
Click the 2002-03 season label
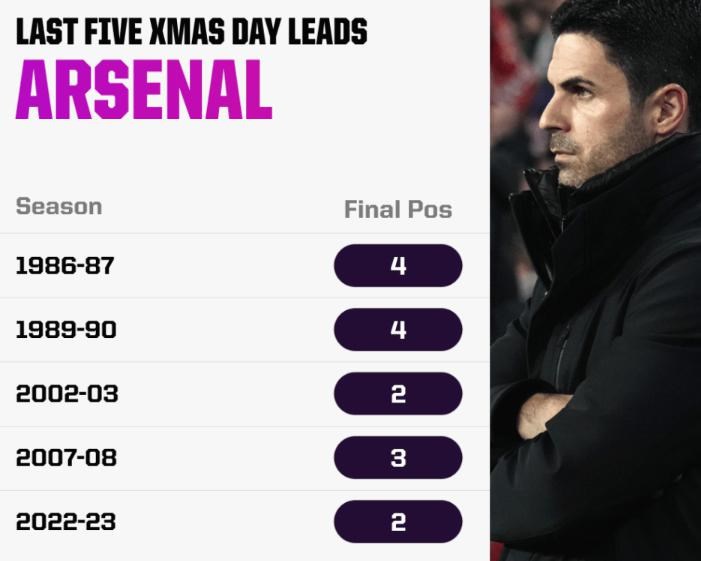[x=67, y=394]
